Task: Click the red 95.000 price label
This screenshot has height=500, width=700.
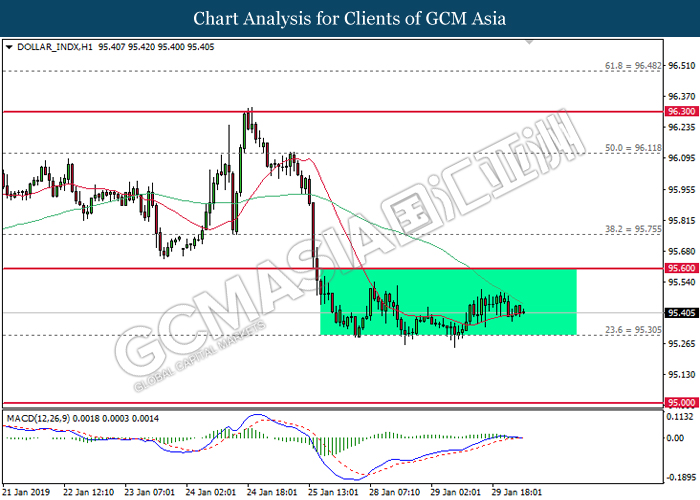Action: click(681, 403)
